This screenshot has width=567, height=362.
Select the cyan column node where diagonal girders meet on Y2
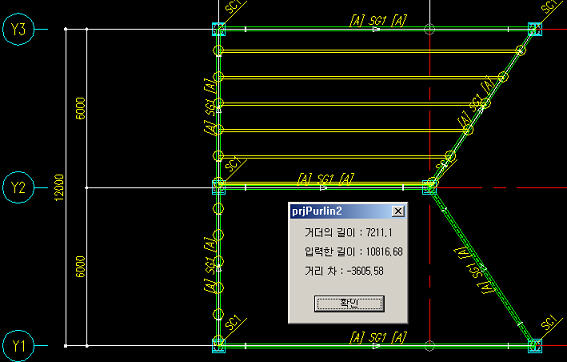coord(429,187)
